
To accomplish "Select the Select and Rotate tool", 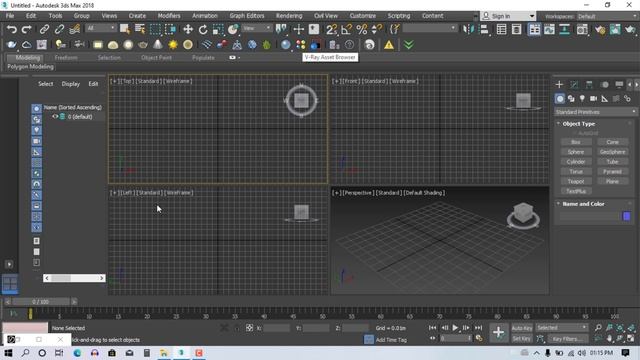I will tap(203, 29).
